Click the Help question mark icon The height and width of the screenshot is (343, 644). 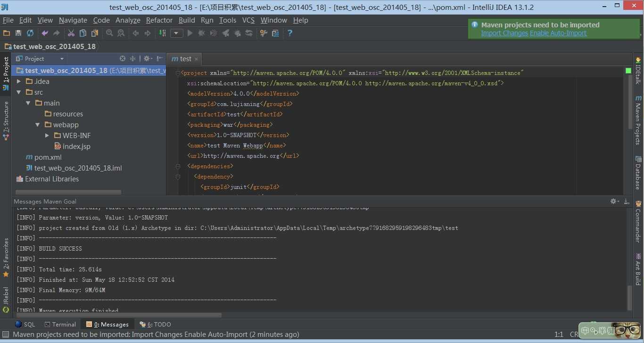pos(290,33)
